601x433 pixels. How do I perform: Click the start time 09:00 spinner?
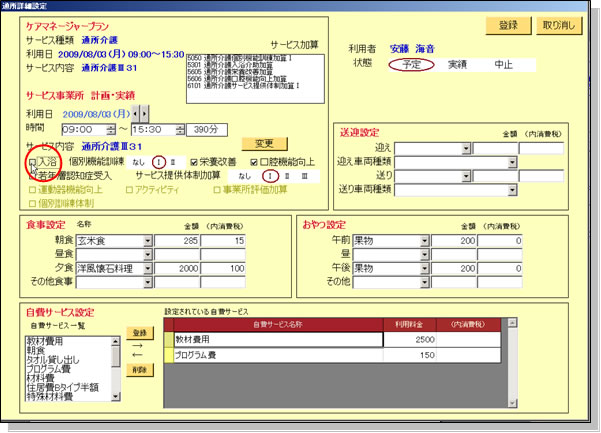110,130
